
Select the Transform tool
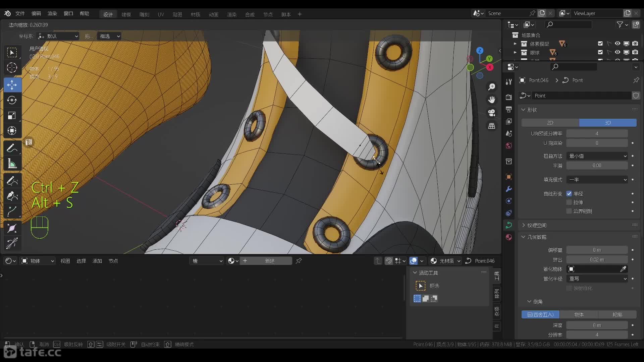coord(12,131)
